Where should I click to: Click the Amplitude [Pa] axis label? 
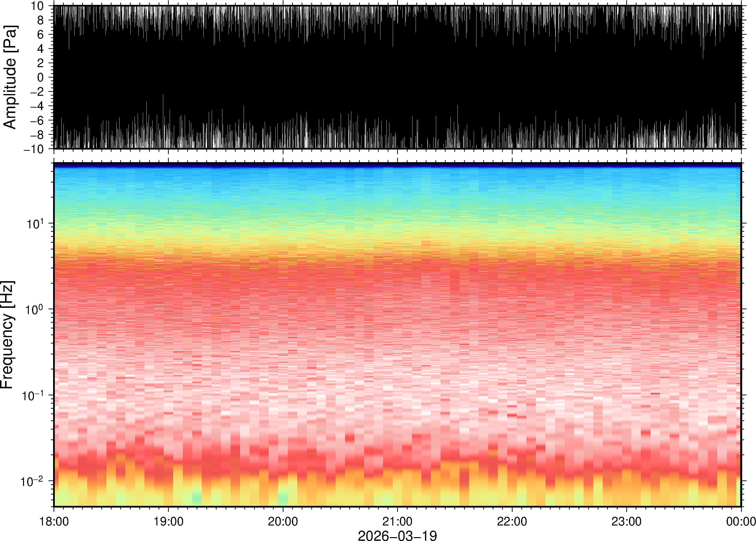tap(10, 77)
